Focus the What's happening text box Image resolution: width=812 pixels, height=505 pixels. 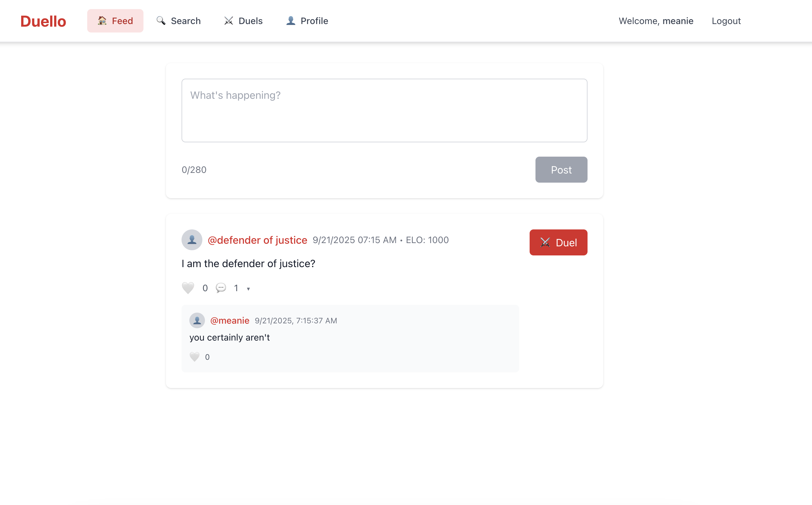tap(384, 110)
